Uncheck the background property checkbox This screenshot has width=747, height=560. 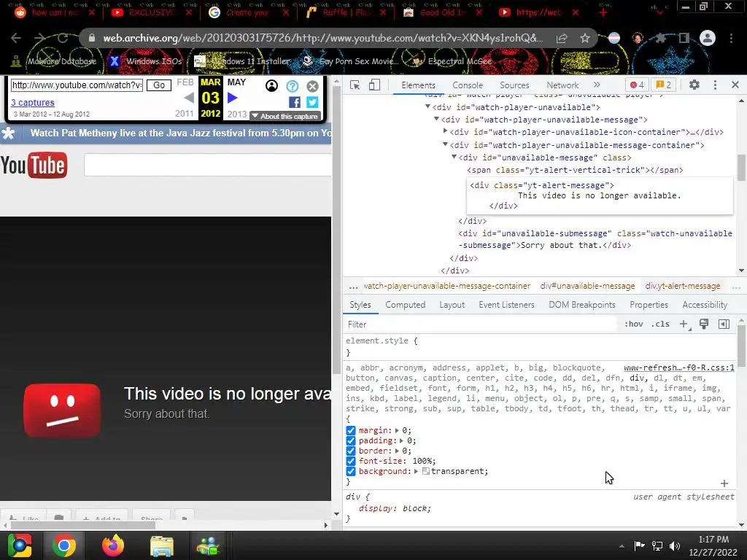pos(351,472)
